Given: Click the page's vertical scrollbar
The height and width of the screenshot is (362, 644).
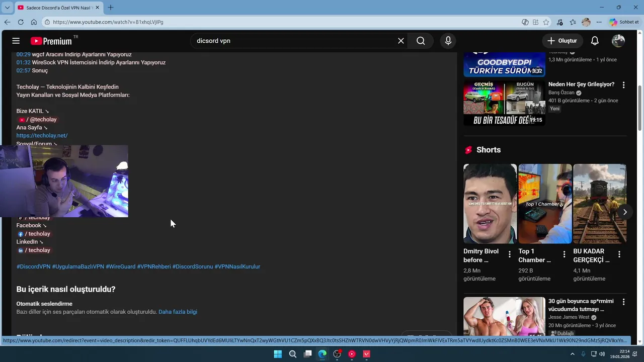Looking at the screenshot, I should 640,108.
